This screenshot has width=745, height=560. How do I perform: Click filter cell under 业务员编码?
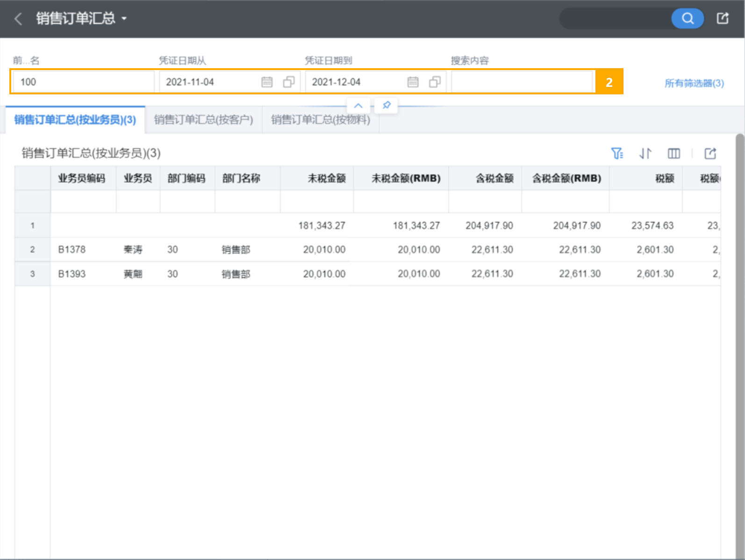point(83,201)
